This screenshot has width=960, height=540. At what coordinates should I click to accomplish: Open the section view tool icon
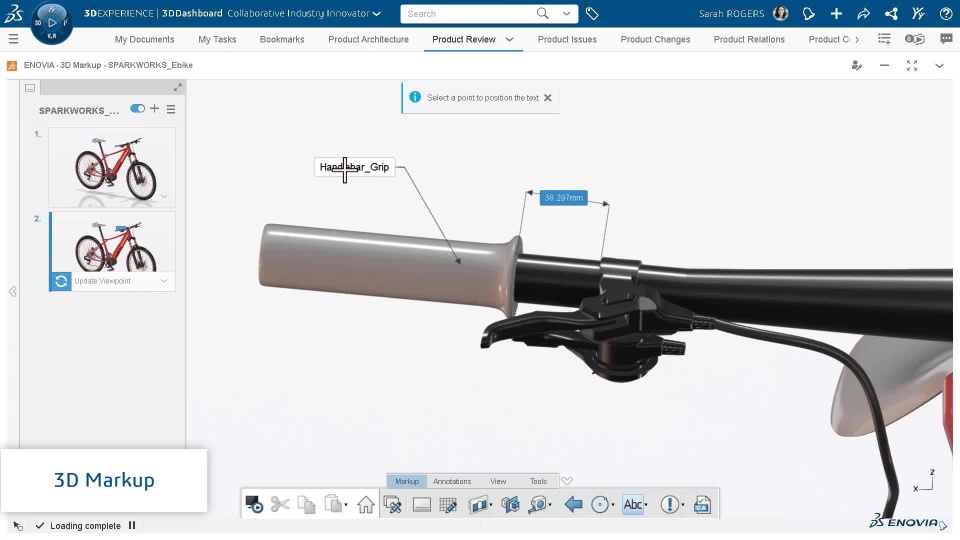coord(479,504)
